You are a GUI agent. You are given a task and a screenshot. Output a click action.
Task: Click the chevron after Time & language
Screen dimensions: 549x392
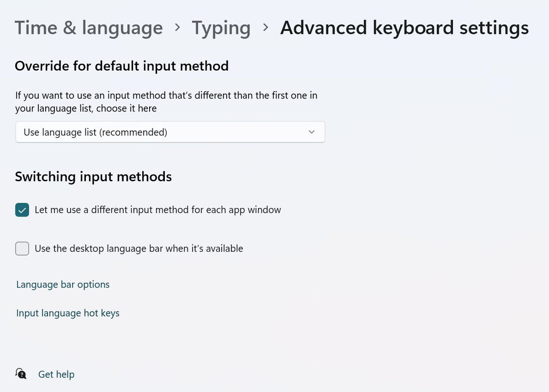178,27
